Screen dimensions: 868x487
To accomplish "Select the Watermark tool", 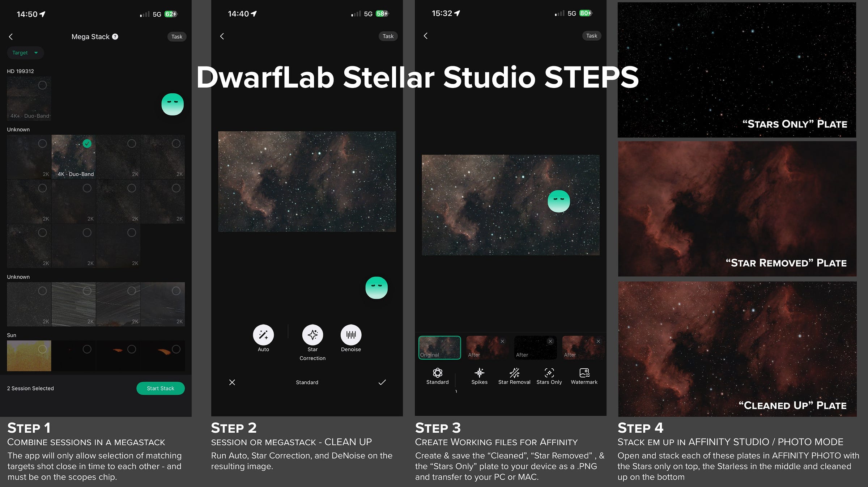I will click(x=584, y=376).
